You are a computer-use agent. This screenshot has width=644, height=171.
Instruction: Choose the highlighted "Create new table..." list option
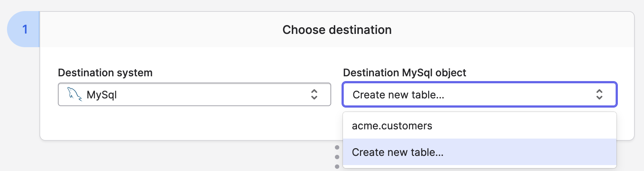pyautogui.click(x=398, y=152)
